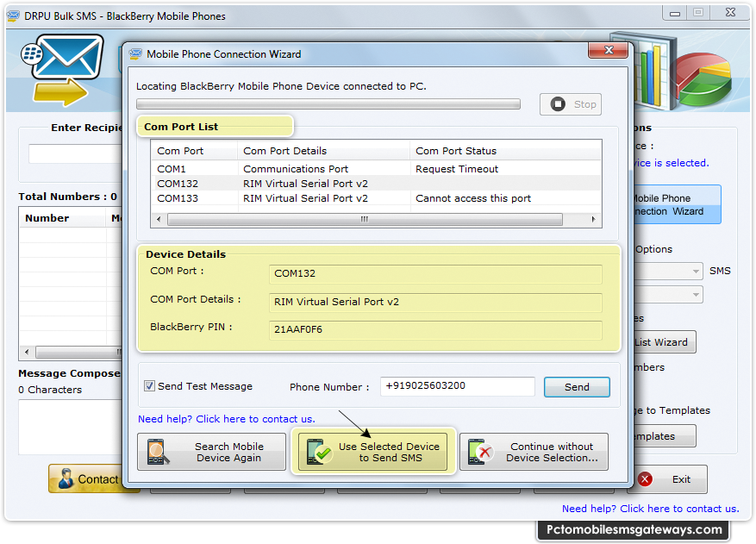Click the Mobile Phone Connection Wizard main button
Viewport: 756px width, 544px height.
[677, 204]
